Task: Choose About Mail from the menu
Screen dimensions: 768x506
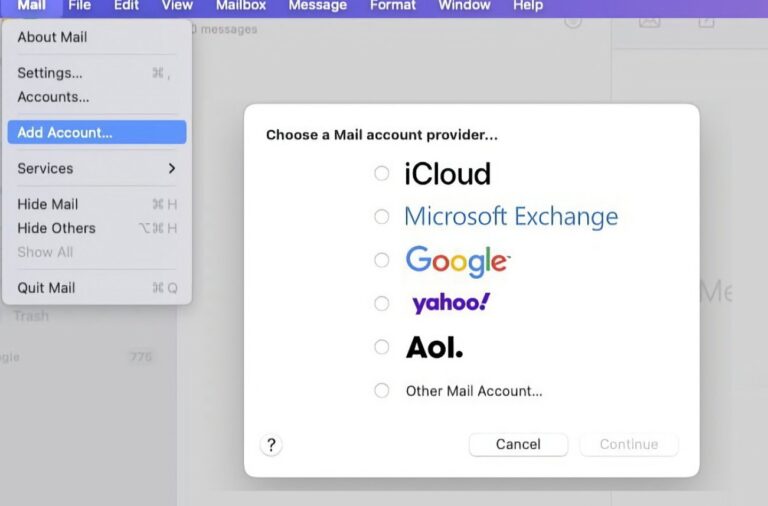Action: 97,37
